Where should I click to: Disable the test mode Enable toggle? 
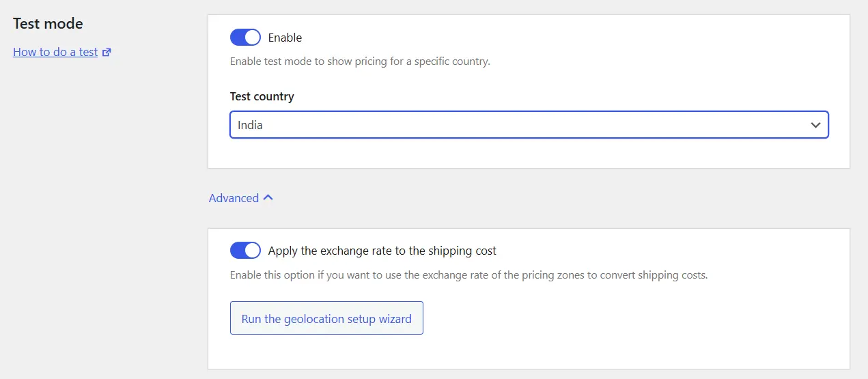coord(245,37)
